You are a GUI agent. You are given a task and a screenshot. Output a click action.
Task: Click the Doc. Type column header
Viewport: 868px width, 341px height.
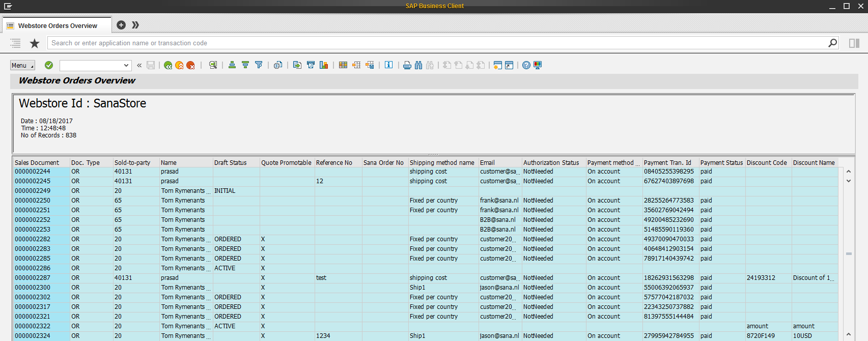[x=91, y=163]
